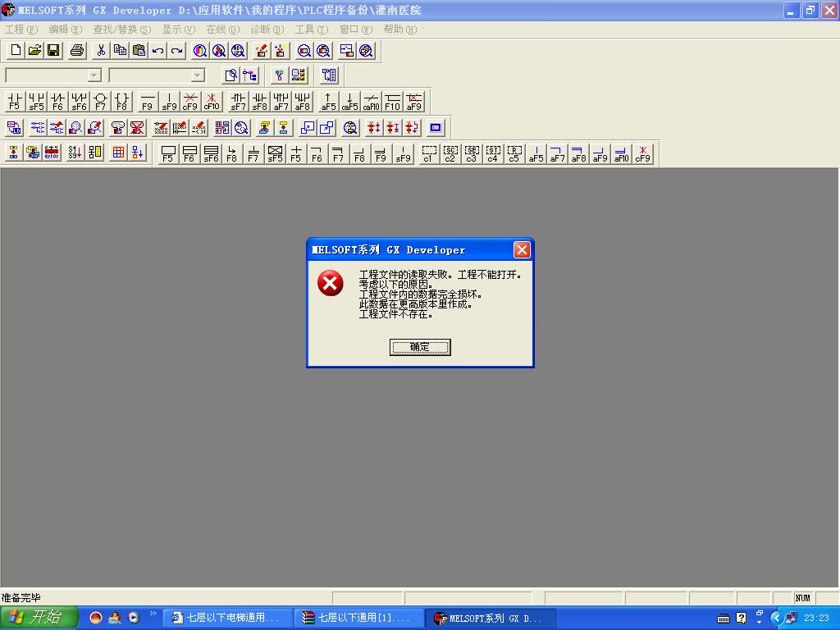This screenshot has height=630, width=840.
Task: Open the 工具(T) menu
Action: (311, 29)
